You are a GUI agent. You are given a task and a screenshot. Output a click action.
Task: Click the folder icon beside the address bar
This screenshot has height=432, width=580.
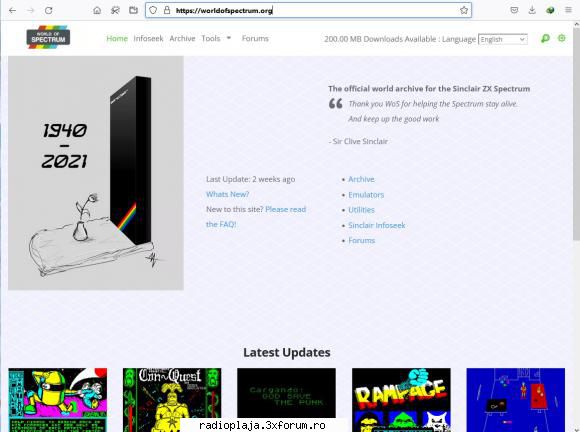133,10
